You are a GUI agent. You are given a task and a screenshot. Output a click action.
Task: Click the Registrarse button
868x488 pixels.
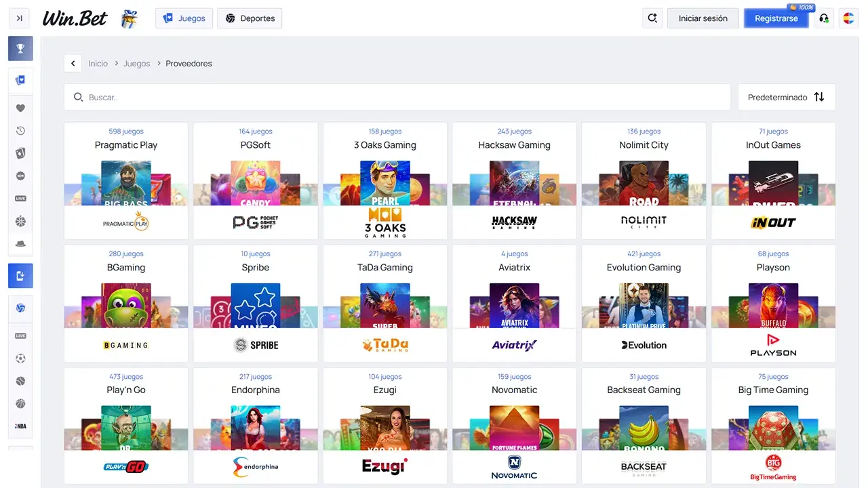tap(776, 18)
